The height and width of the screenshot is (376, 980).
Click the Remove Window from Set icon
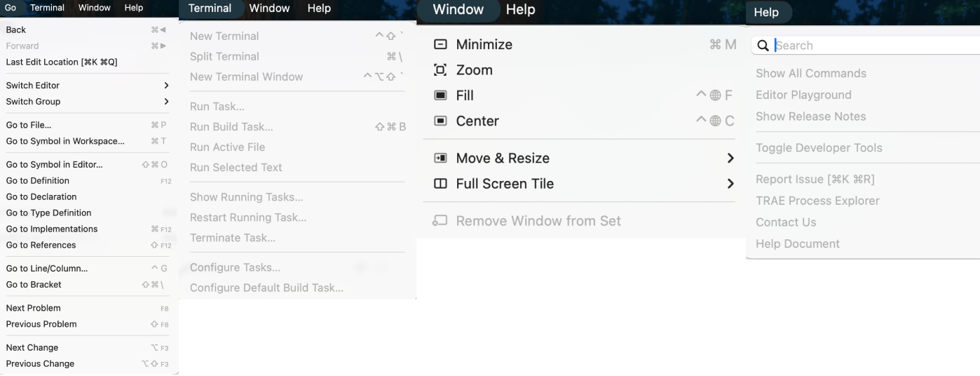[x=440, y=221]
